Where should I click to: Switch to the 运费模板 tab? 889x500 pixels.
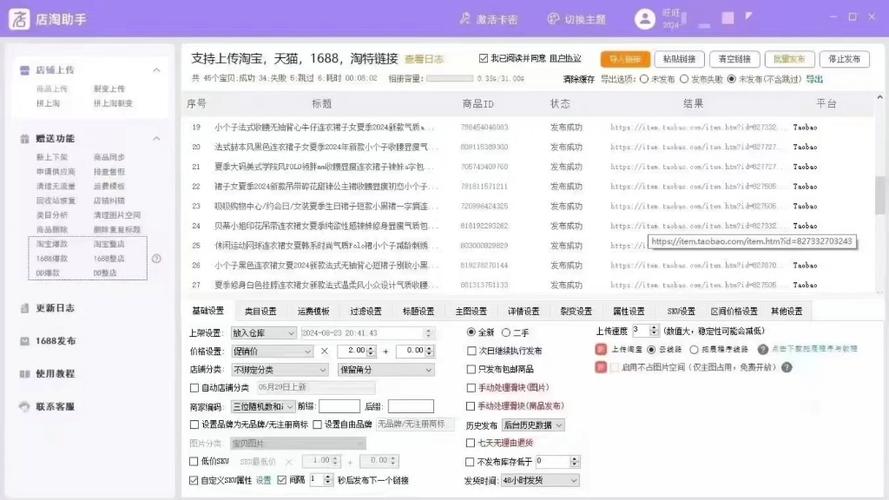(314, 311)
